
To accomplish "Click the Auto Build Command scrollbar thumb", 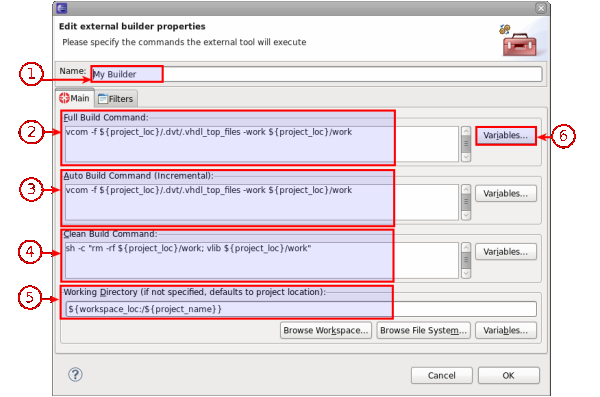I will [x=466, y=202].
